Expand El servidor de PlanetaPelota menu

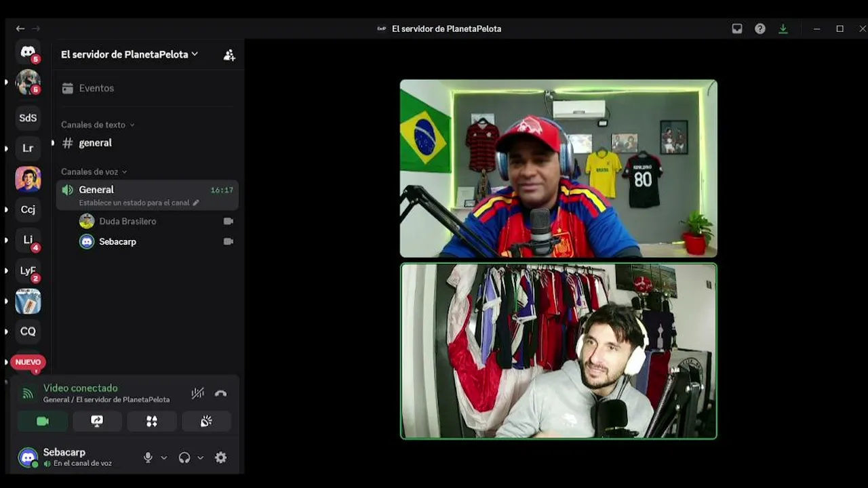pos(130,54)
